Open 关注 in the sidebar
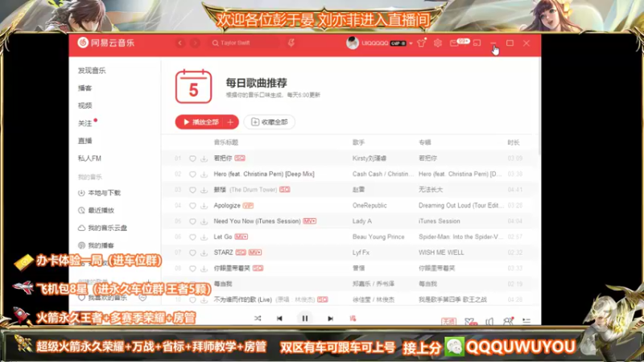The width and height of the screenshot is (644, 362). click(85, 123)
